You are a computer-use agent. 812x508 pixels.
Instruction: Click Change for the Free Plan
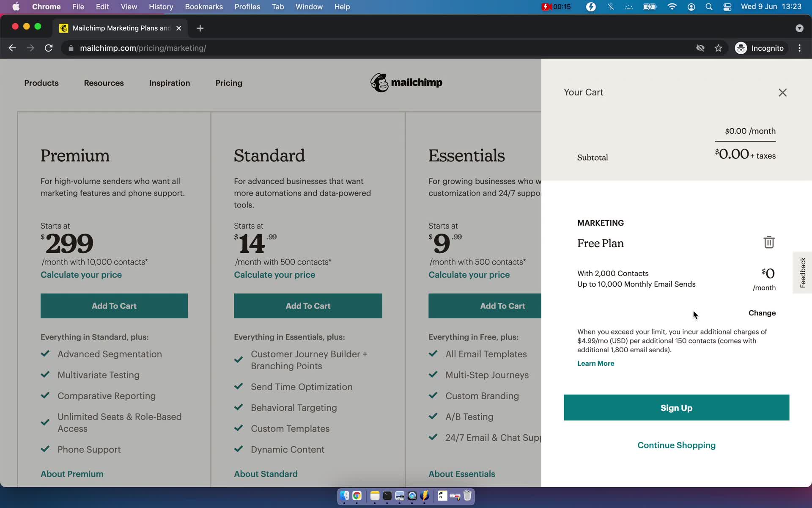tap(762, 313)
